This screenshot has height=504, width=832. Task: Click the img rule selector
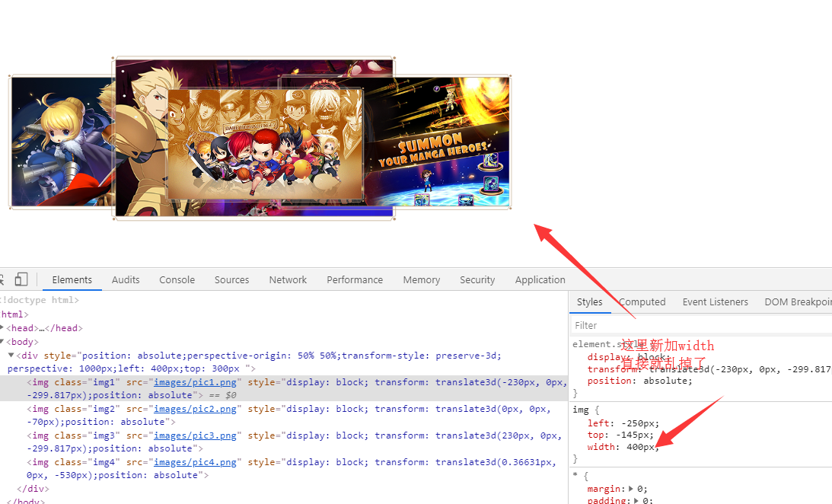coord(580,410)
